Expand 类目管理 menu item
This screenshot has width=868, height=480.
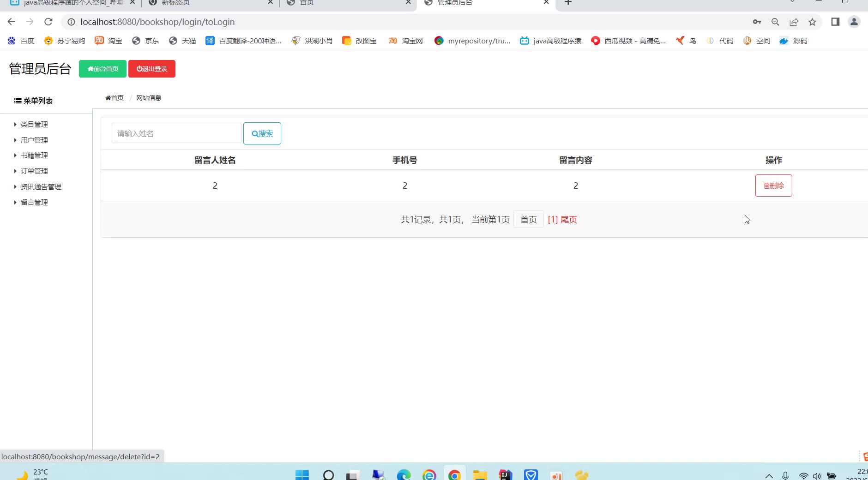34,124
